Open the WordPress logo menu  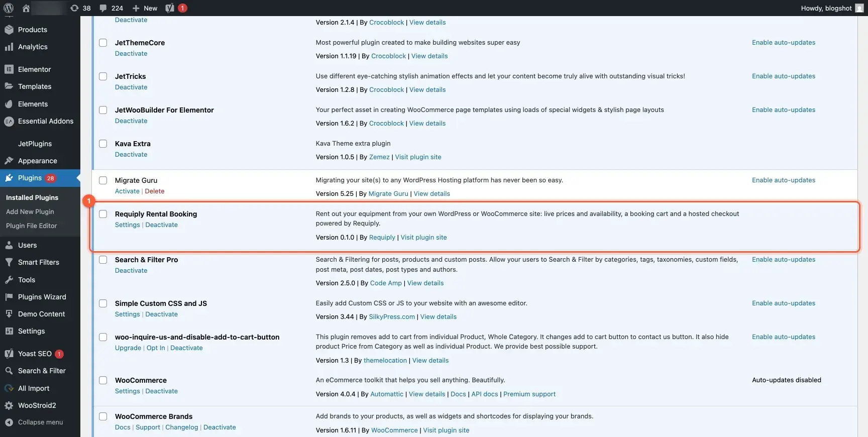(9, 8)
